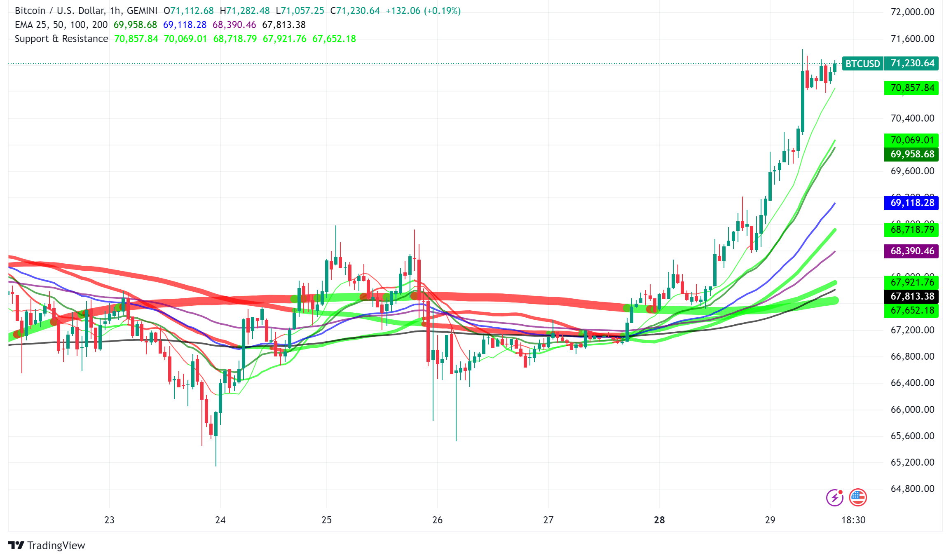Click the date label 26 on the time axis

(x=438, y=520)
